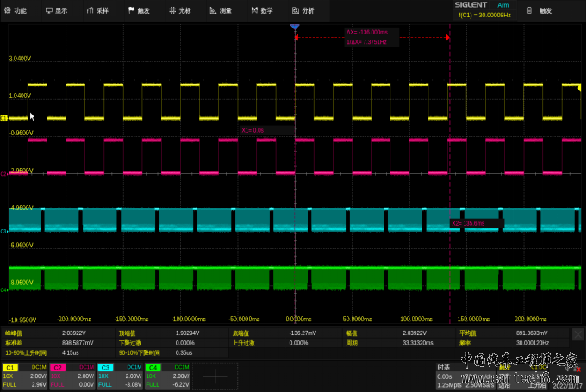Add a new trace with the plus box
Image resolution: width=587 pixels, height=392 pixels.
point(215,376)
